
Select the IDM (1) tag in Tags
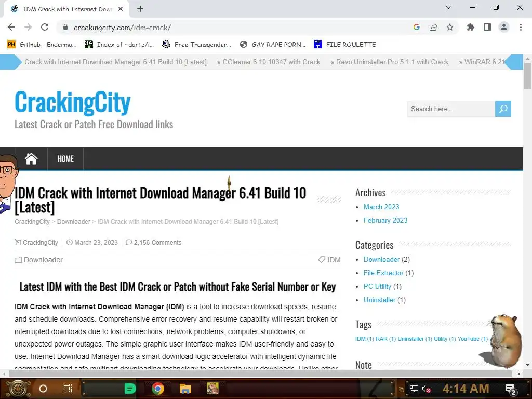point(364,339)
